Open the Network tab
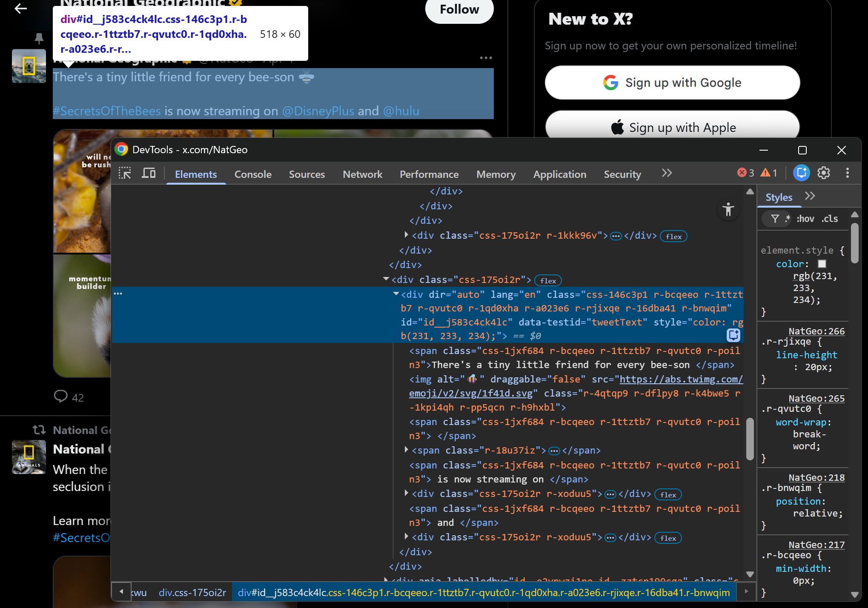This screenshot has height=608, width=868. [363, 174]
